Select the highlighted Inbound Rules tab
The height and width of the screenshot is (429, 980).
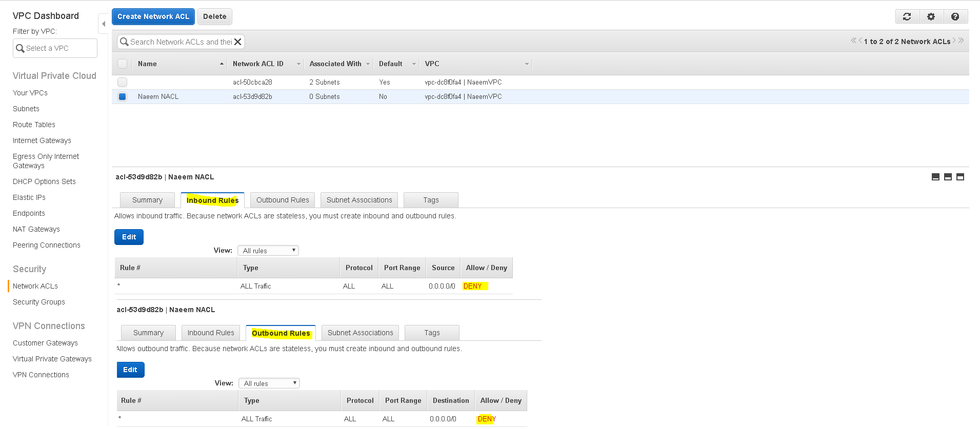(x=212, y=200)
